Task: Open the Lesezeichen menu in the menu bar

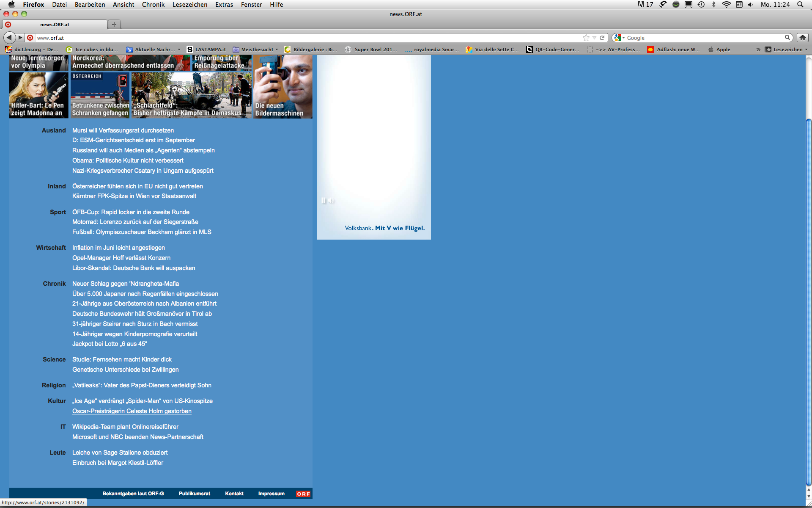Action: 190,4
